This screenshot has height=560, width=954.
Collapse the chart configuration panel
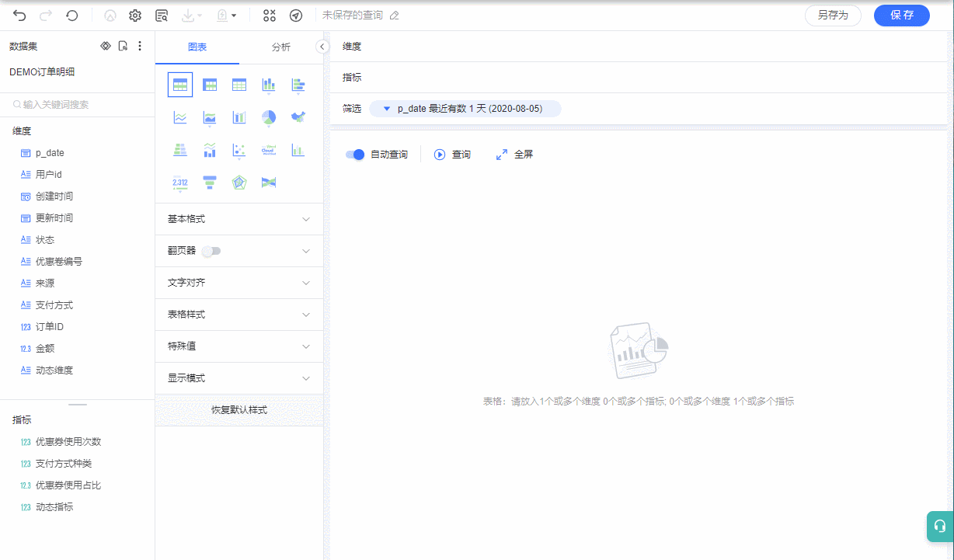tap(323, 47)
